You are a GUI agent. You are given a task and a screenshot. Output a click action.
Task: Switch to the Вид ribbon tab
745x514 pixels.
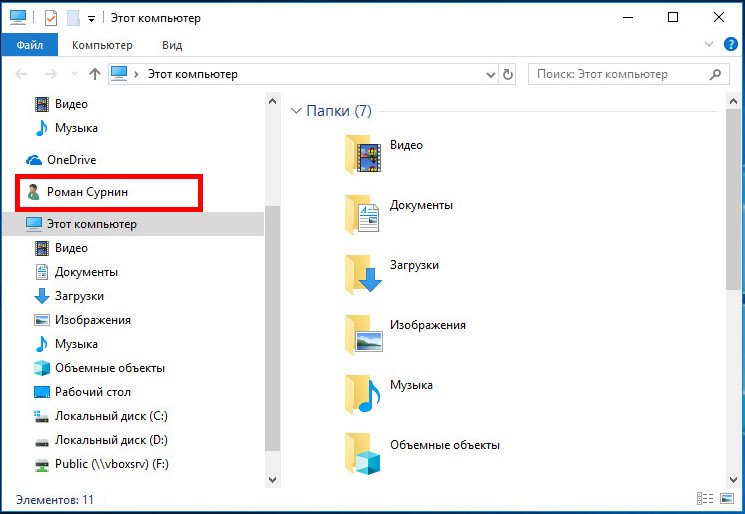click(x=172, y=45)
